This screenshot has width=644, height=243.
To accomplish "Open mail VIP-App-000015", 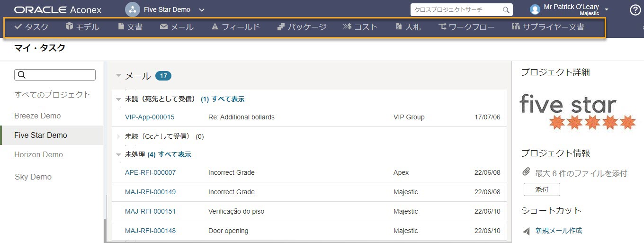I will 150,117.
